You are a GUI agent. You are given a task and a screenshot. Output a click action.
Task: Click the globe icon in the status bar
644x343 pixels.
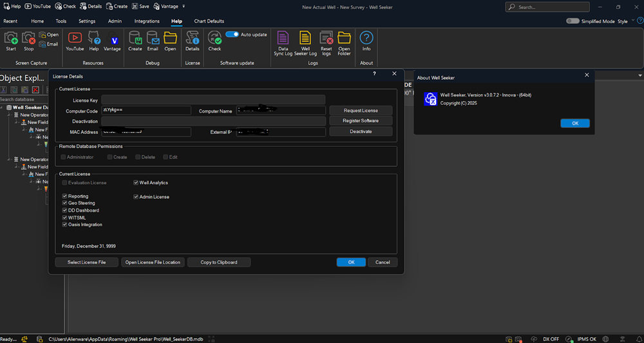[605, 339]
